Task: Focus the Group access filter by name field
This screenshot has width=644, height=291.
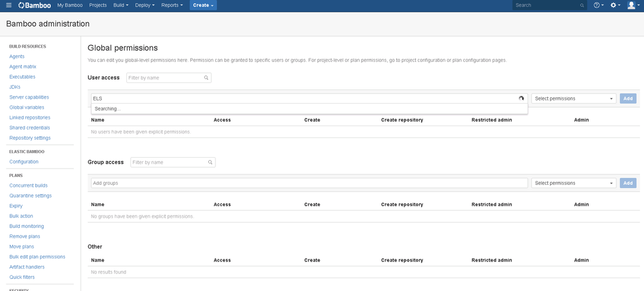Action: tap(173, 162)
